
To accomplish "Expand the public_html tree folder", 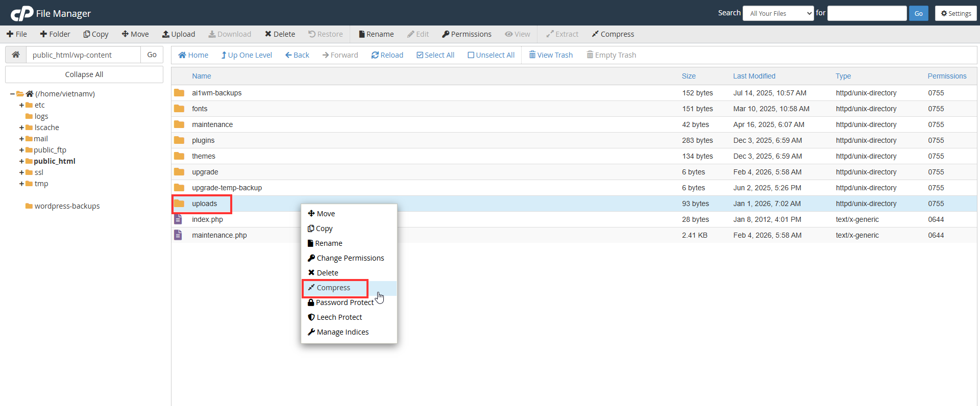I will coord(21,161).
